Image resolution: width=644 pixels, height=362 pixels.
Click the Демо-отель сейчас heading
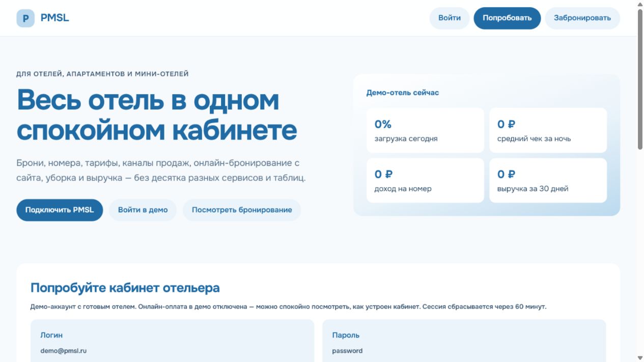pos(403,93)
